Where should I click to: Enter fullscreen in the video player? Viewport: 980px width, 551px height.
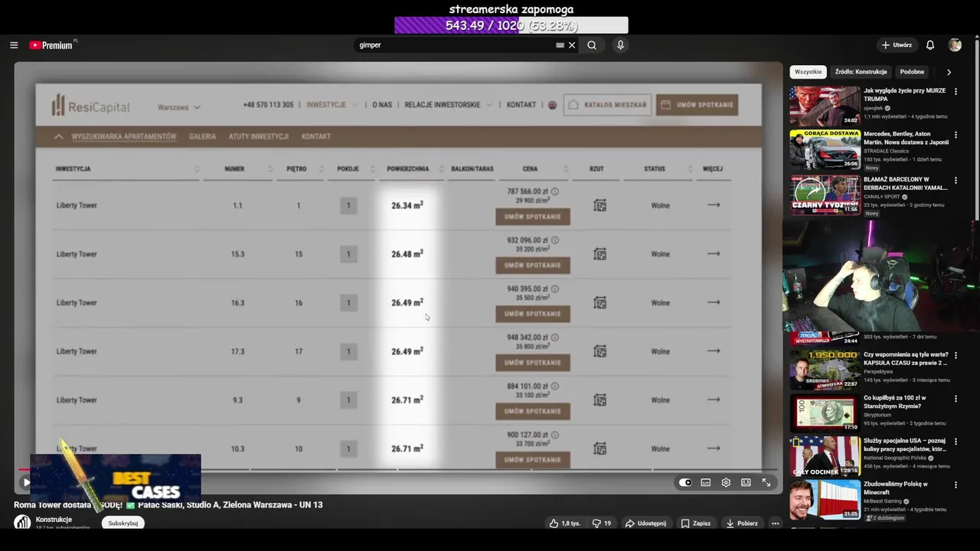coord(766,482)
